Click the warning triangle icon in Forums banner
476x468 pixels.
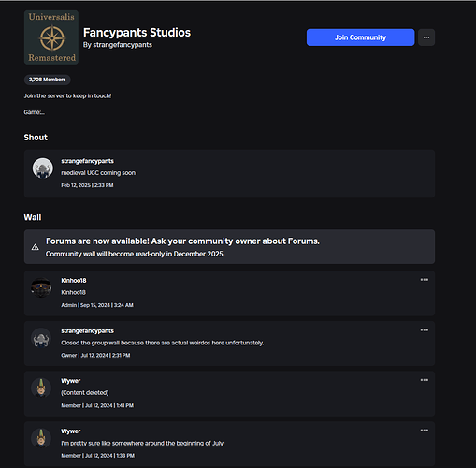pos(36,247)
